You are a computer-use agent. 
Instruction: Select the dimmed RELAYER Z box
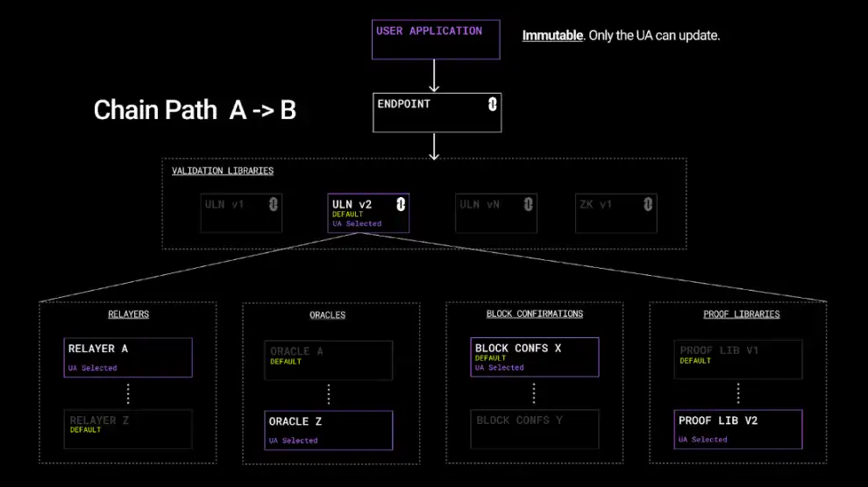(128, 429)
